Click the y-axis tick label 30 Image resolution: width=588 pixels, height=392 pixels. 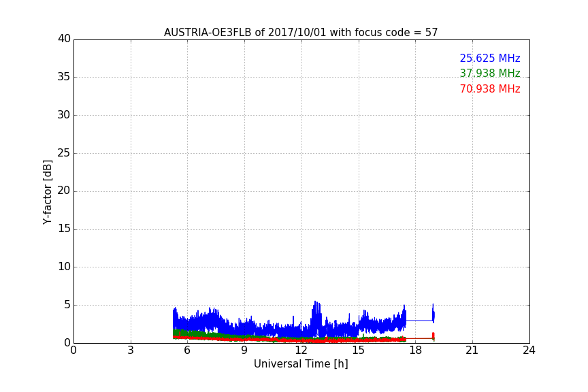point(64,115)
